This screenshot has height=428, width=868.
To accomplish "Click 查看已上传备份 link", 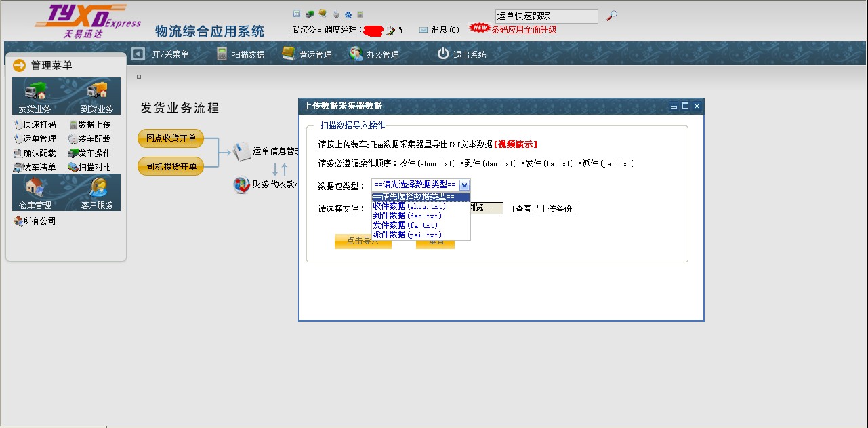I will click(543, 209).
